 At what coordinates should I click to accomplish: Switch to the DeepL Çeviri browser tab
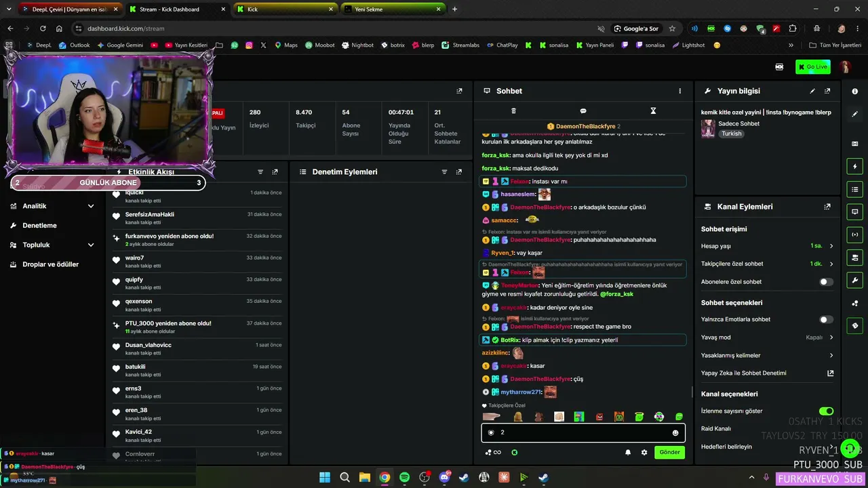click(x=70, y=9)
